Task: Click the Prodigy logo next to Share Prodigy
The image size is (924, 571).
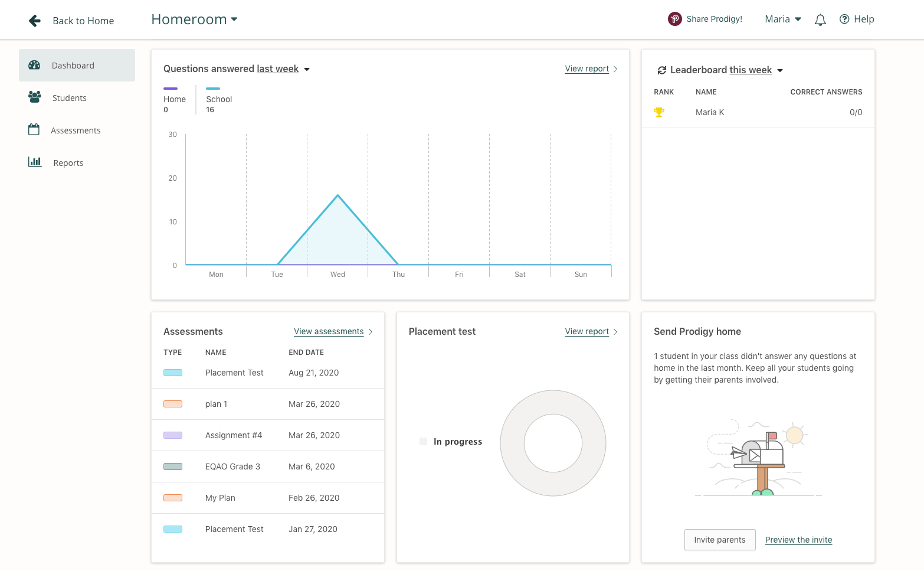Action: point(674,18)
